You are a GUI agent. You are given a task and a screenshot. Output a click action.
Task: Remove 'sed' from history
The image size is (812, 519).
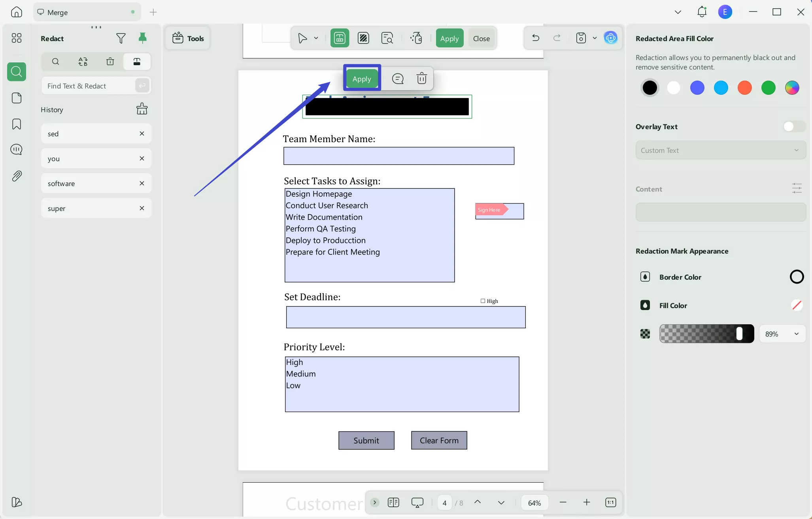(142, 134)
